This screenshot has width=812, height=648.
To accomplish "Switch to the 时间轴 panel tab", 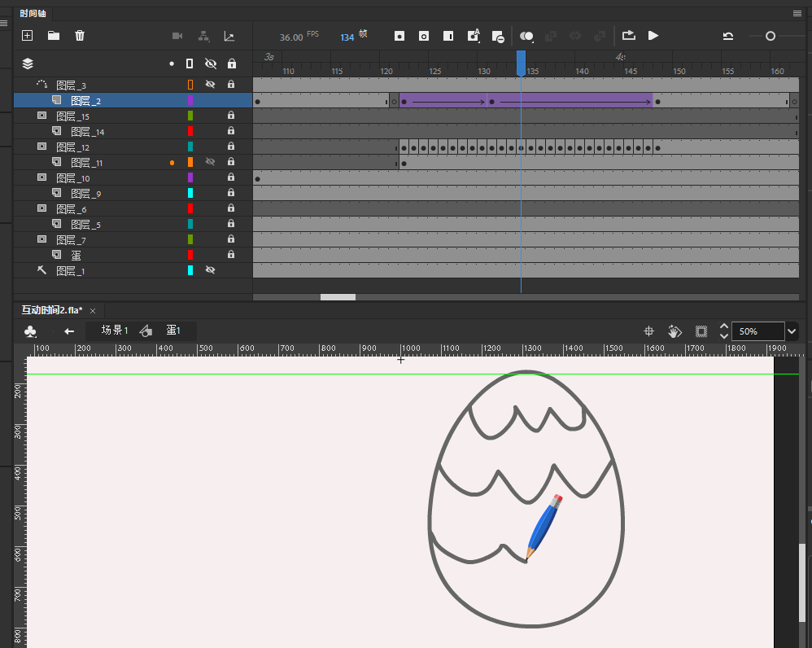I will [33, 14].
